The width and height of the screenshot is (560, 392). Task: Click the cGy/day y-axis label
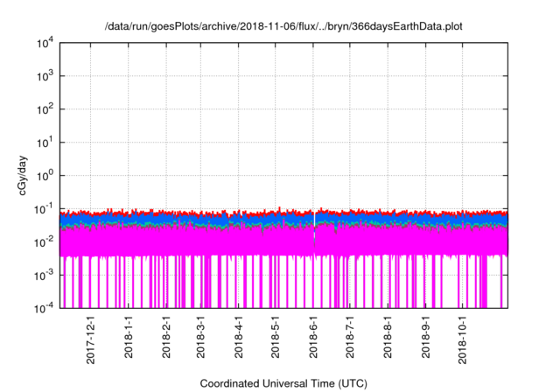23,175
